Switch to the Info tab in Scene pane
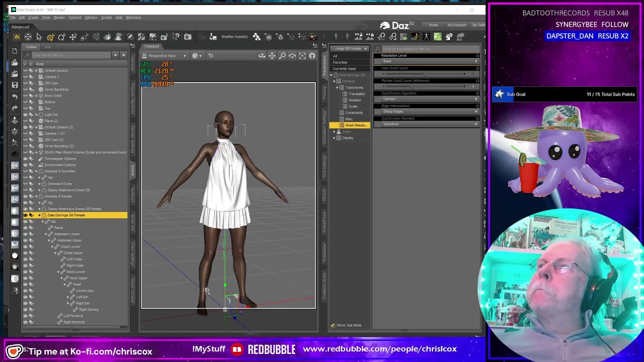 tap(47, 47)
